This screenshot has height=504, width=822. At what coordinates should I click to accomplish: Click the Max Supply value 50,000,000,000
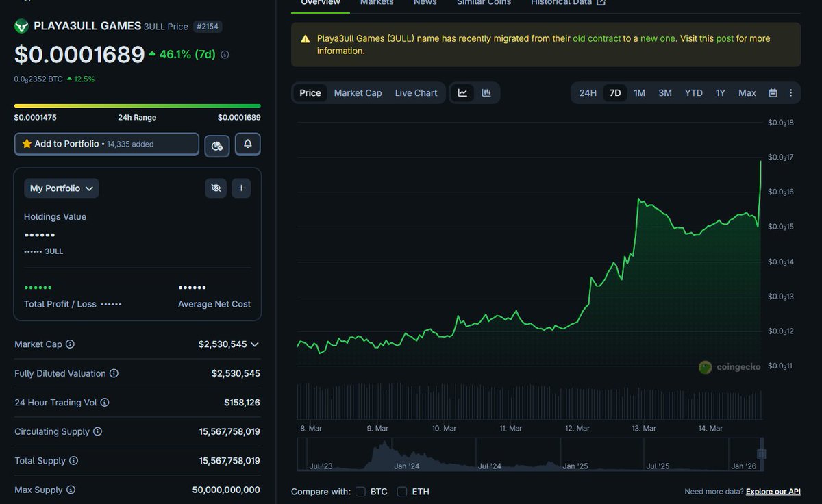(x=226, y=490)
